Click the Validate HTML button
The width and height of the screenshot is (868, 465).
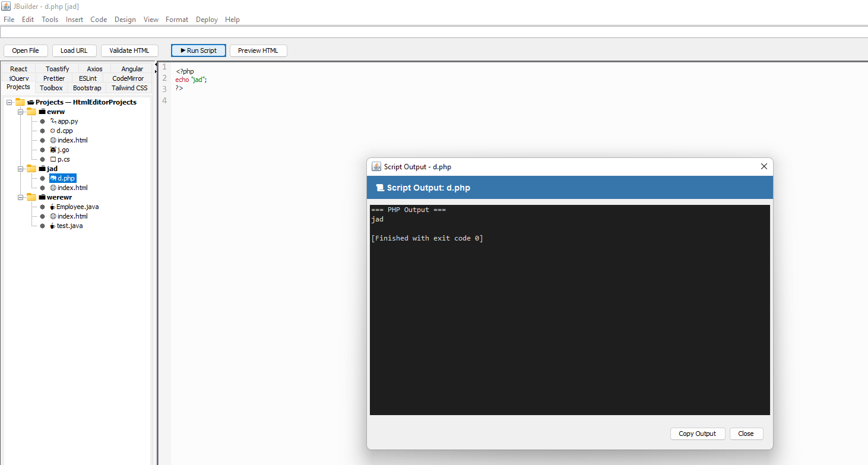(x=129, y=50)
